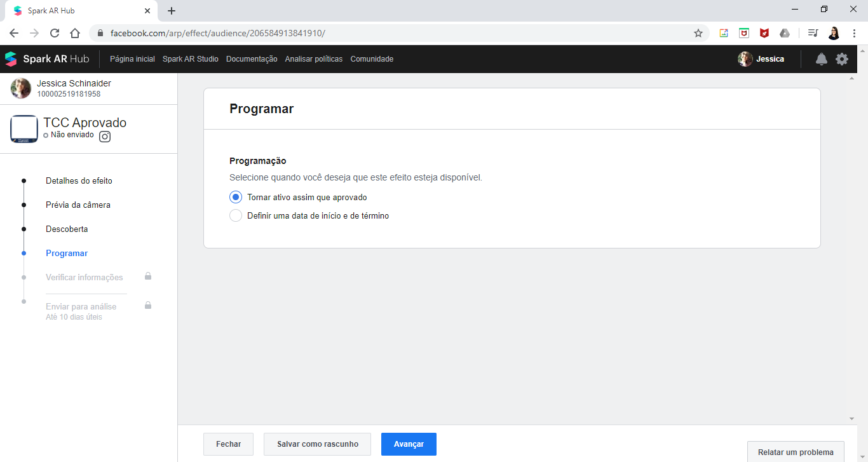Click the TCC Aprovado effect title
868x462 pixels.
tap(85, 123)
